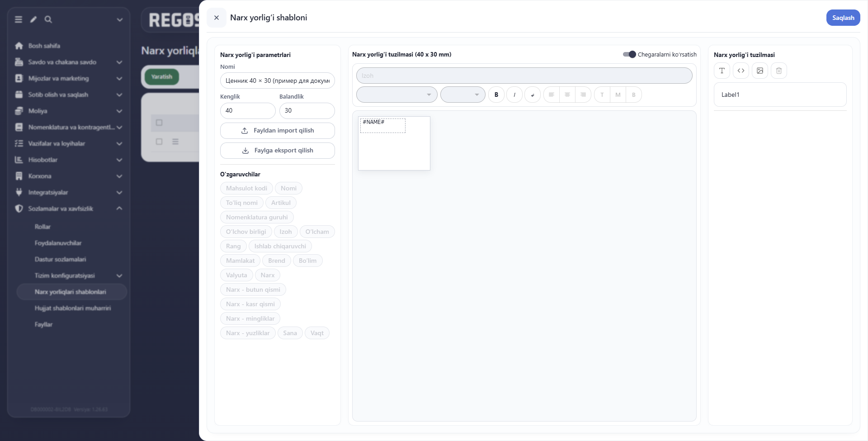Insert an image element into the label
This screenshot has height=441, width=868.
click(x=760, y=71)
